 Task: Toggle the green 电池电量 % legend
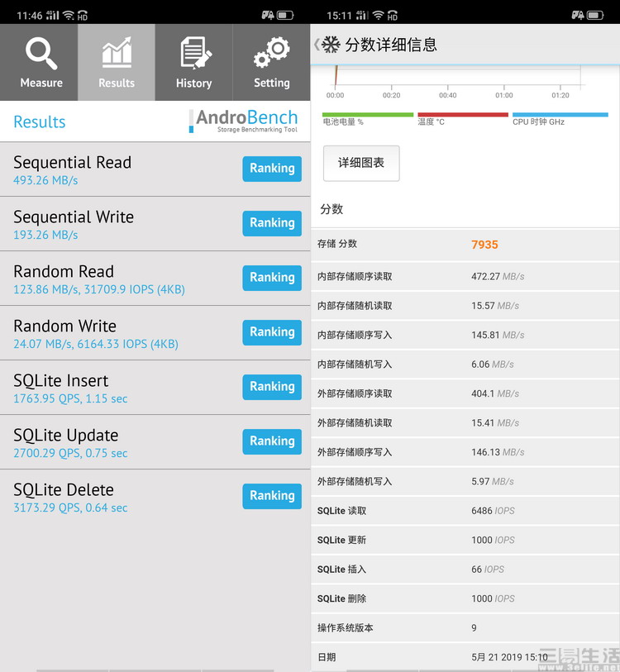[x=367, y=119]
